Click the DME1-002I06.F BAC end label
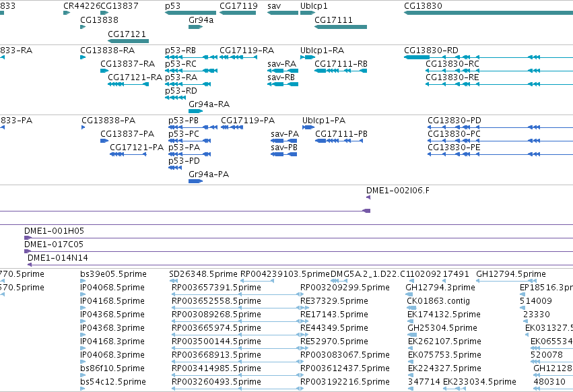This screenshot has width=573, height=392. click(x=397, y=191)
